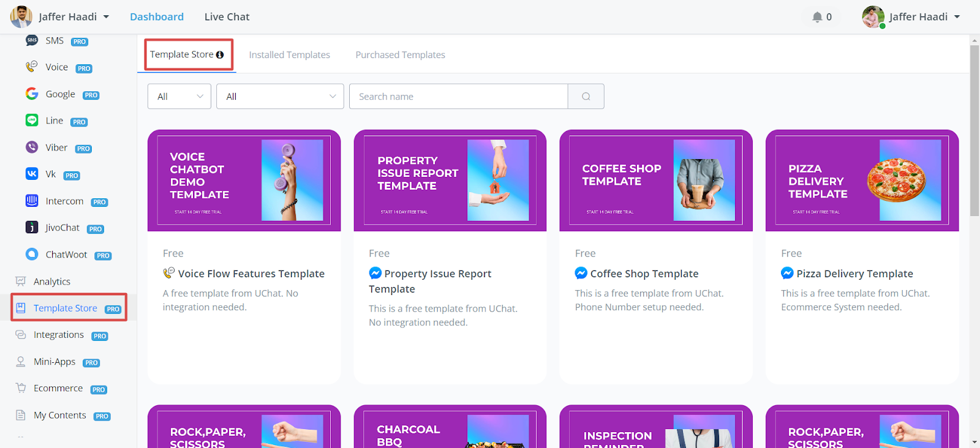This screenshot has width=980, height=448.
Task: Click PRO badge next to SMS
Action: pos(80,42)
